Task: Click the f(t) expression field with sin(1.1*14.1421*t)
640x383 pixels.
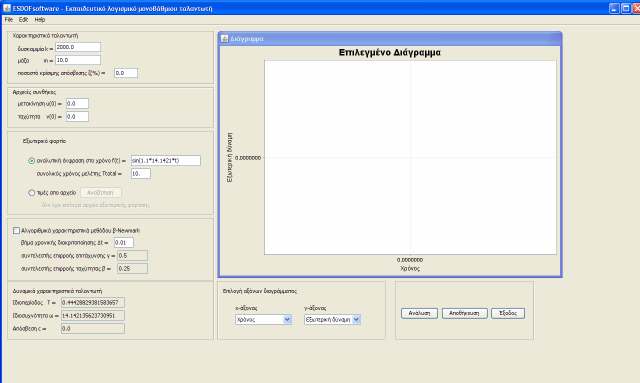Action: pos(166,160)
